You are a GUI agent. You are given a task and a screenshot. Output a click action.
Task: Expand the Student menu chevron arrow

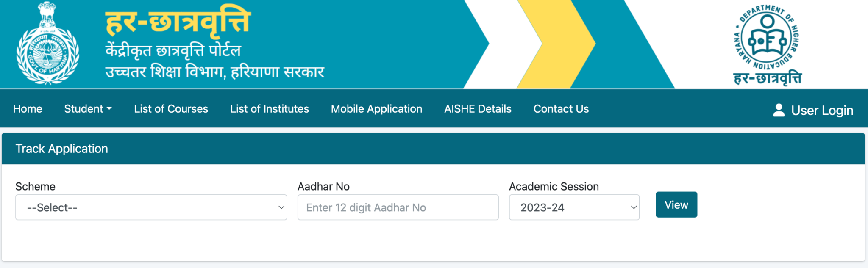[x=110, y=109]
